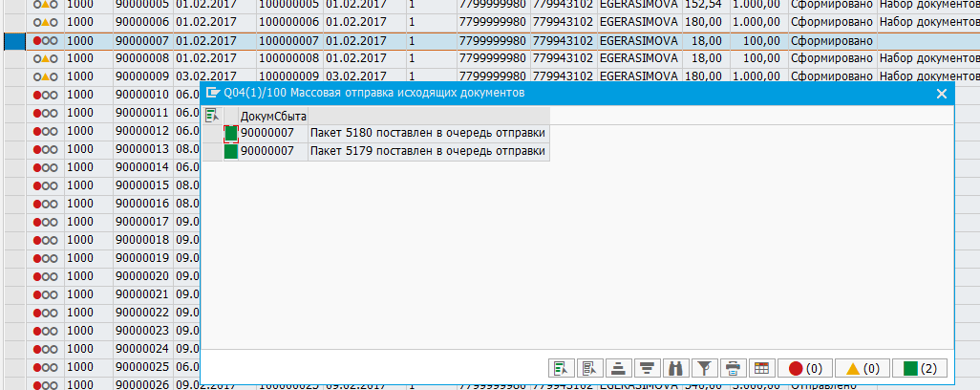
Task: Select document 90000008 cell in background table
Action: [x=141, y=58]
